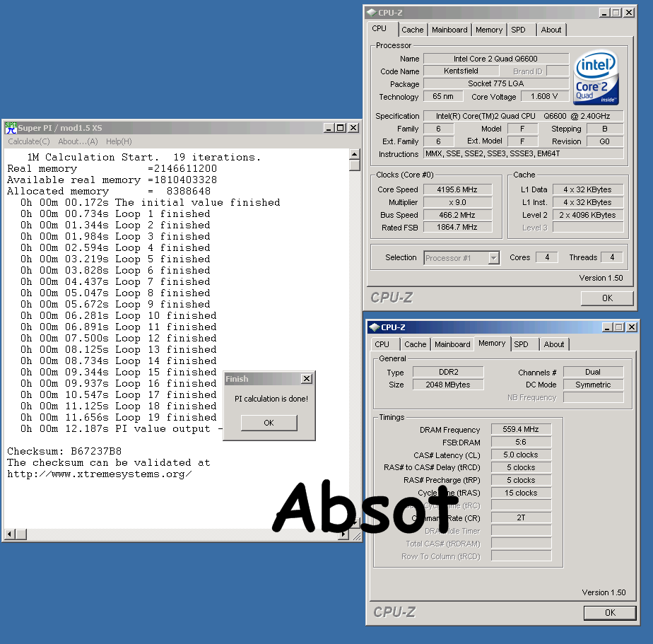Expand the Processor #1 selection dropdown
This screenshot has width=653, height=644.
pos(493,258)
